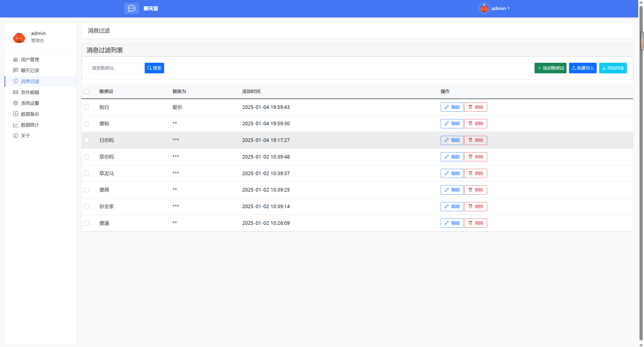Click the 添加敏感词 button
644x347 pixels.
click(x=550, y=68)
